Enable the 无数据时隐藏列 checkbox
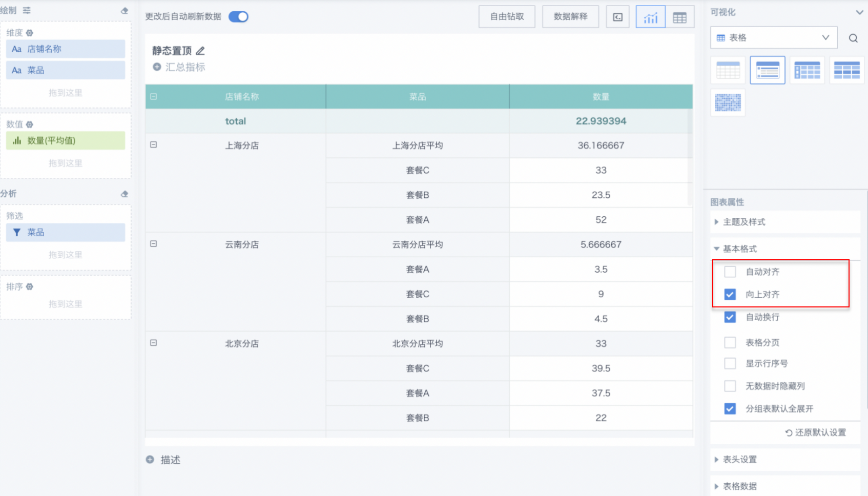868x496 pixels. point(730,386)
